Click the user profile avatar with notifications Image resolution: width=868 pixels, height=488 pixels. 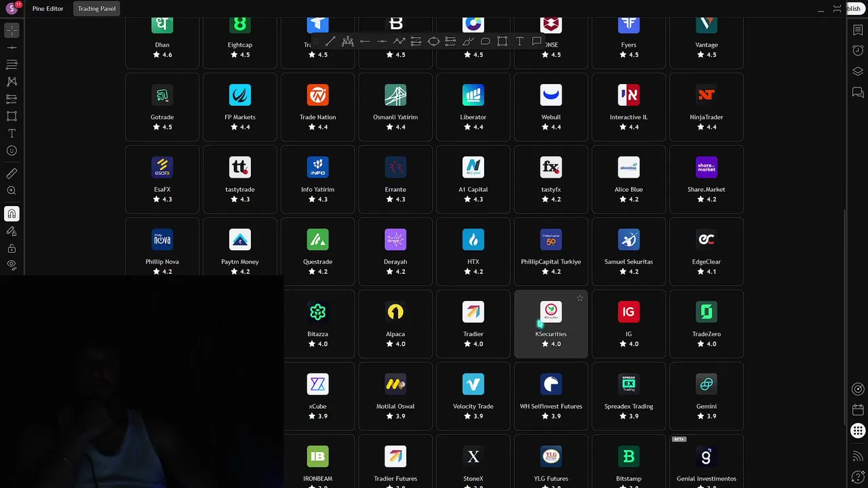tap(12, 8)
